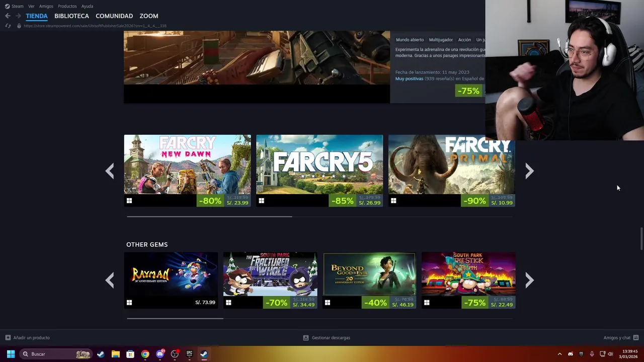The height and width of the screenshot is (362, 644).
Task: Open Amigos y chat
Action: tap(617, 338)
